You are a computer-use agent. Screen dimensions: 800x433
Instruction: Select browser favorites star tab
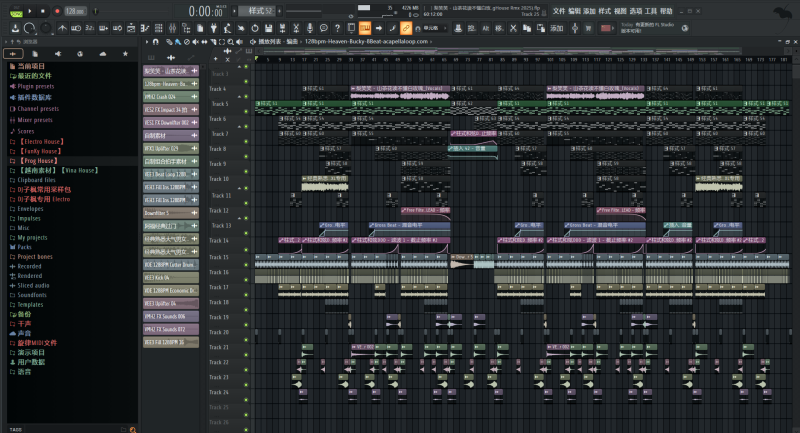click(126, 54)
